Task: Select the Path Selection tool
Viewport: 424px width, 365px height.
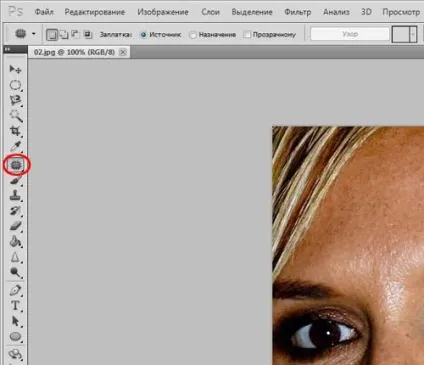Action: click(x=15, y=321)
